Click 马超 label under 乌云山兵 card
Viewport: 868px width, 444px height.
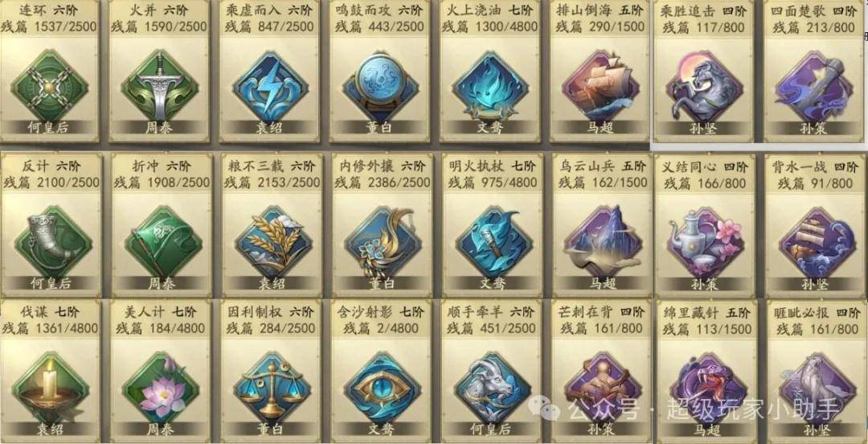click(x=602, y=283)
